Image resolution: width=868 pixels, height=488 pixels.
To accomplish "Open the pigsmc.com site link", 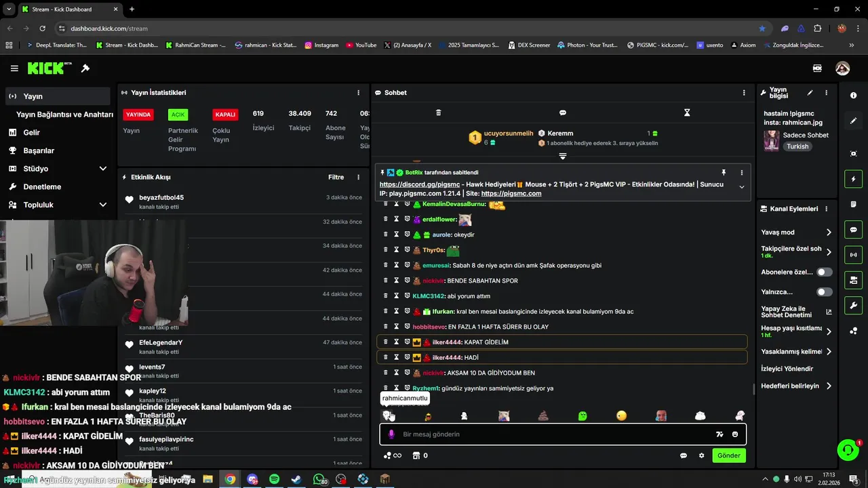I will coord(511,193).
